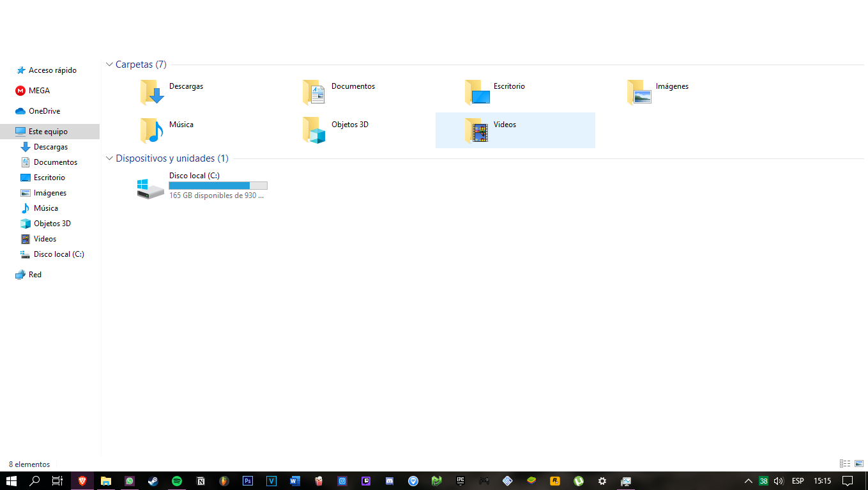
Task: Select the Disco local (C:) drive icon
Action: [x=151, y=188]
